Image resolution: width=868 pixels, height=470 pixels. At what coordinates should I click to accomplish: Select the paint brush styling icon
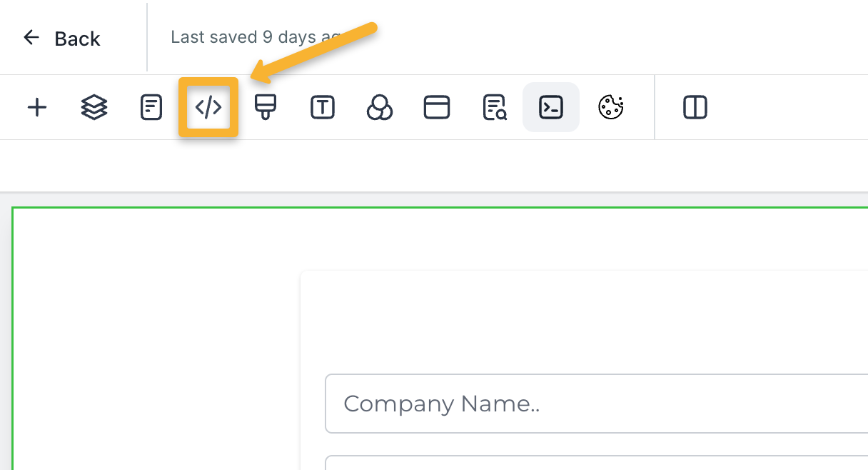(x=266, y=108)
